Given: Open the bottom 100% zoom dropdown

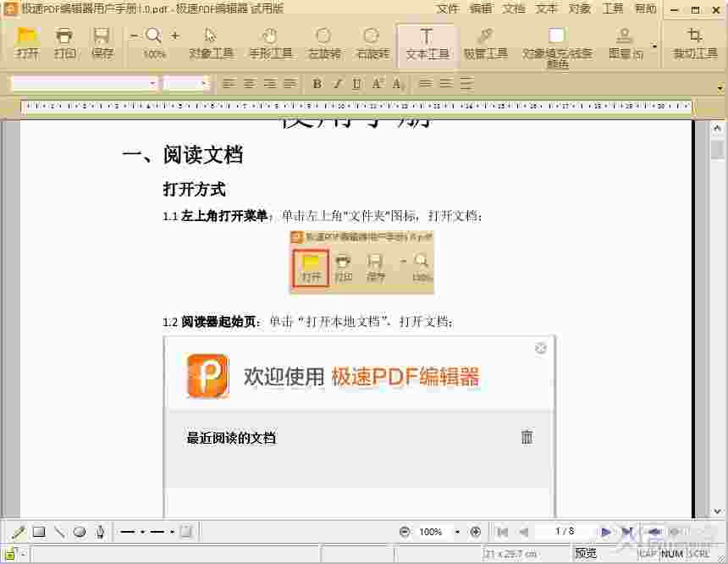Looking at the screenshot, I should [x=457, y=532].
